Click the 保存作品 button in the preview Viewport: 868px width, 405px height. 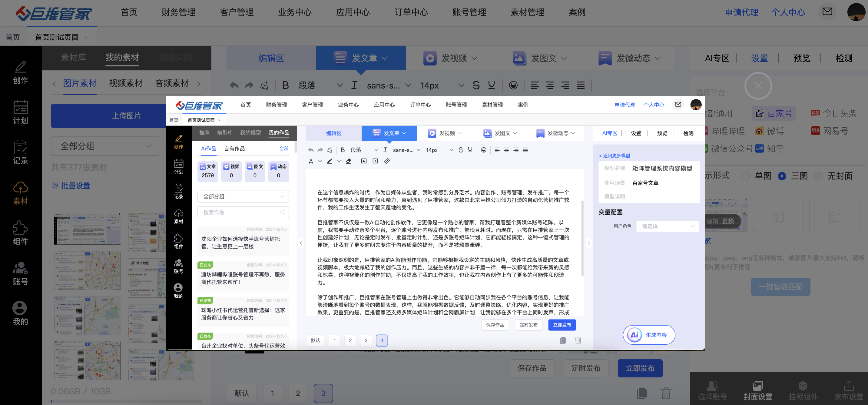click(x=495, y=325)
